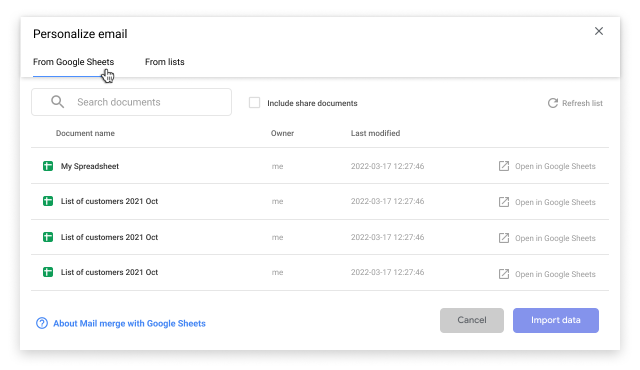Click the Import data button
Screen dimensions: 640x370
coord(556,320)
